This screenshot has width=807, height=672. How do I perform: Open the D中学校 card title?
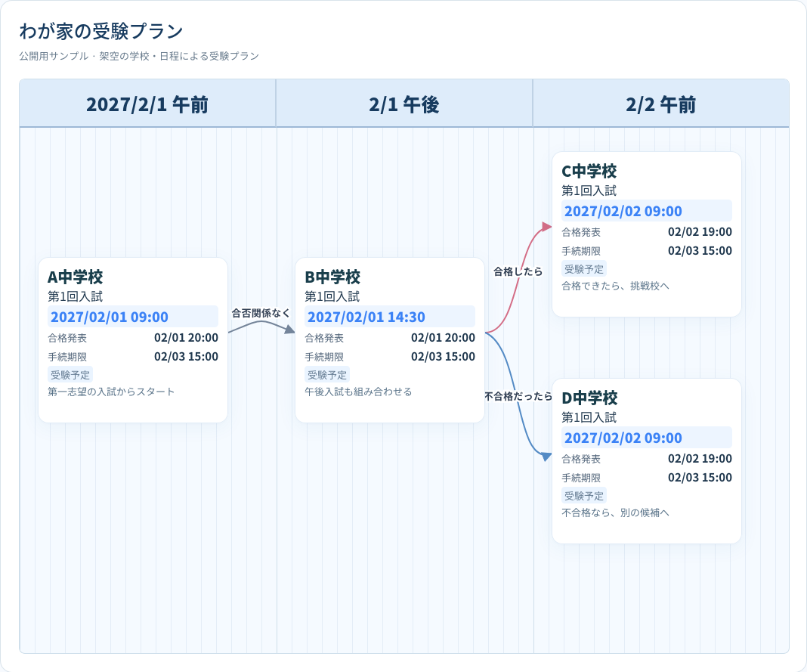589,398
